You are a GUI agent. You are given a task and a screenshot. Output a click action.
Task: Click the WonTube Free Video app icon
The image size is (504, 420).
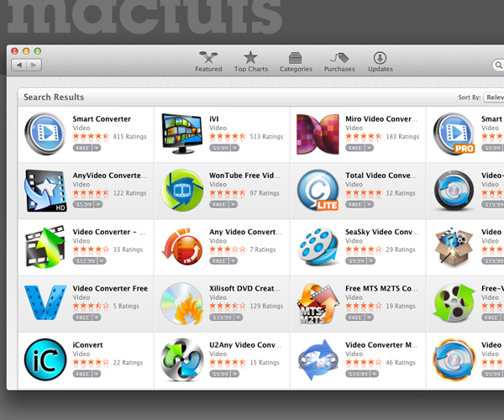(x=182, y=190)
